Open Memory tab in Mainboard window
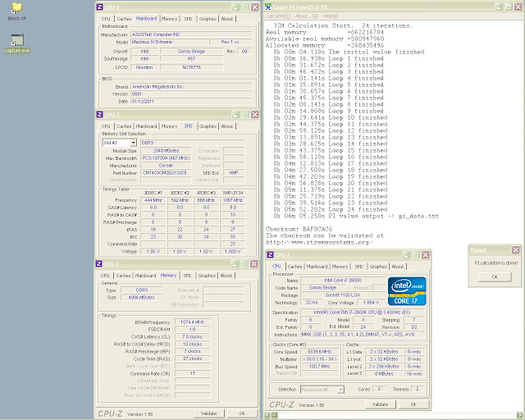 pos(169,19)
